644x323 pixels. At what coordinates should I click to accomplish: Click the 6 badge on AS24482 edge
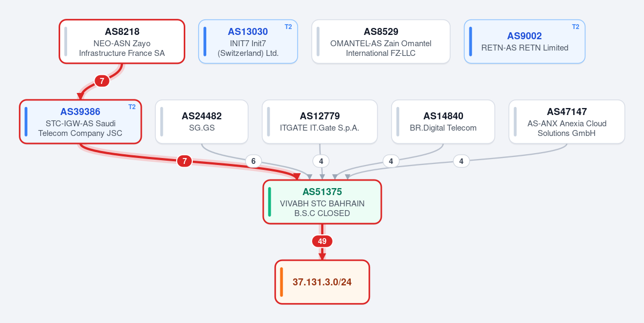tap(254, 161)
